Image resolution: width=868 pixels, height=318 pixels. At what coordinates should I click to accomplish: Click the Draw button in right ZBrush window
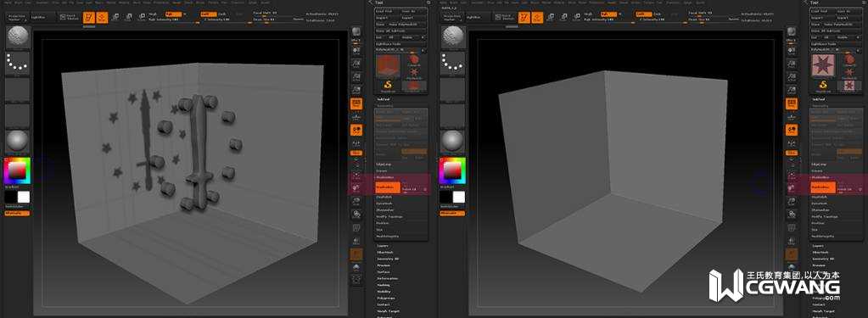pos(538,18)
